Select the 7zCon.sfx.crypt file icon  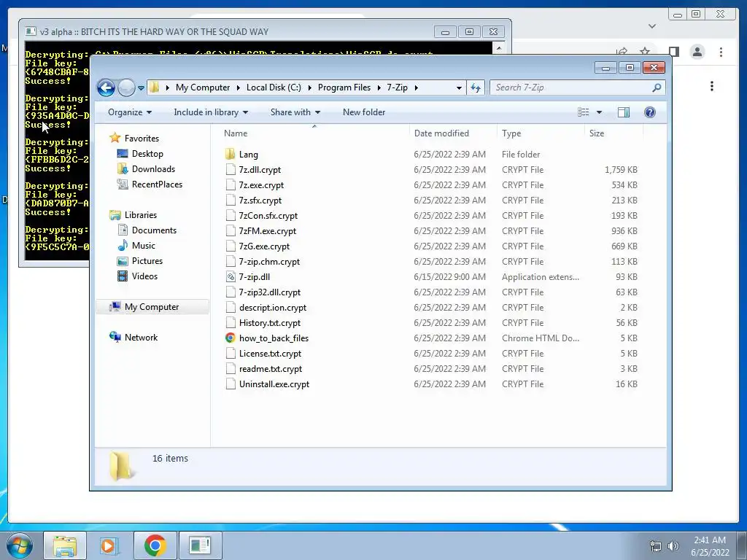tap(231, 216)
